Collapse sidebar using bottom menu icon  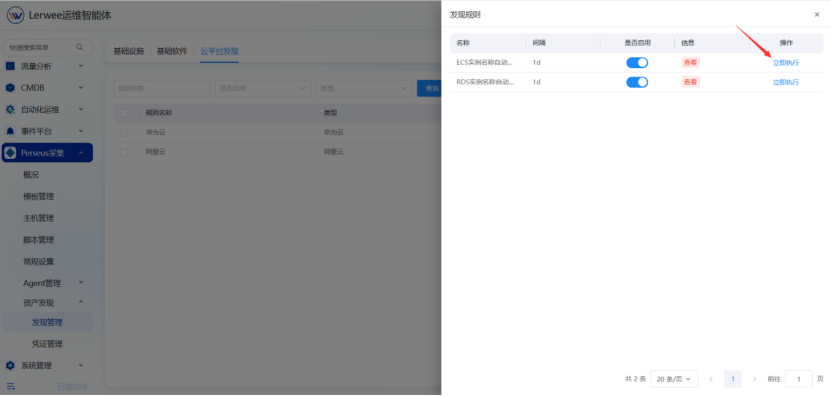click(x=11, y=386)
